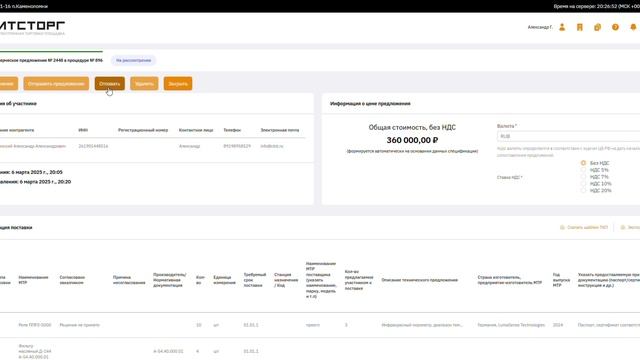Click the Контактное лицо column header
The width and height of the screenshot is (640, 360).
tap(196, 130)
